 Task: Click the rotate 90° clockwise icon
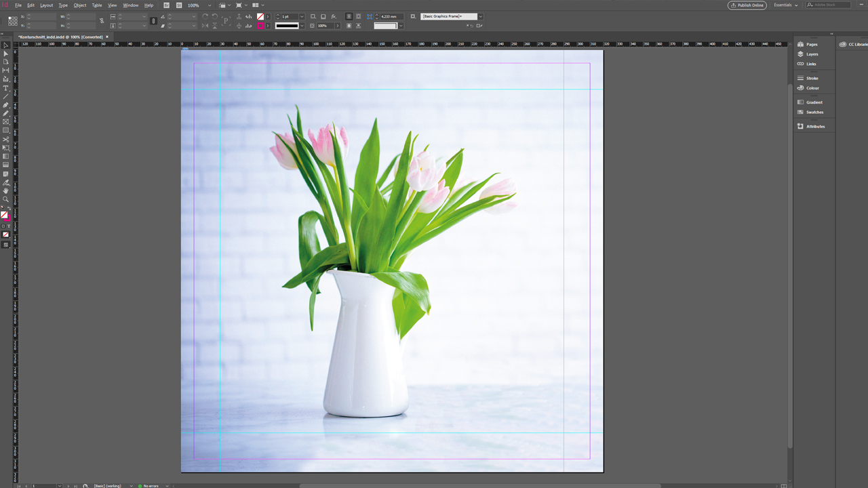pos(205,16)
